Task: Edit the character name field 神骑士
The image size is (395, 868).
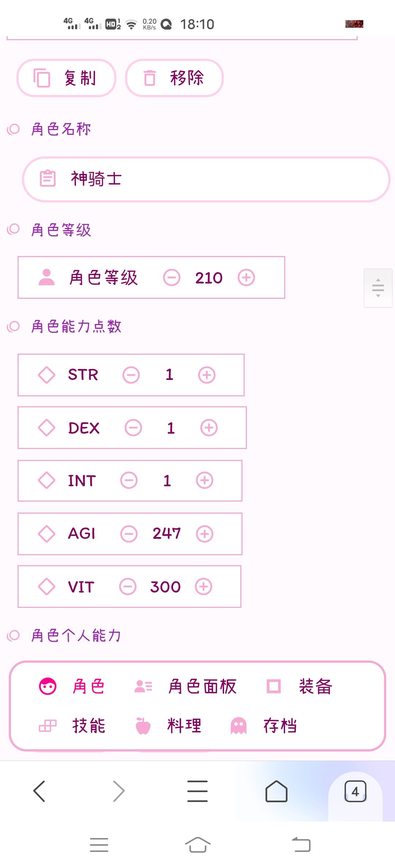Action: (x=206, y=179)
